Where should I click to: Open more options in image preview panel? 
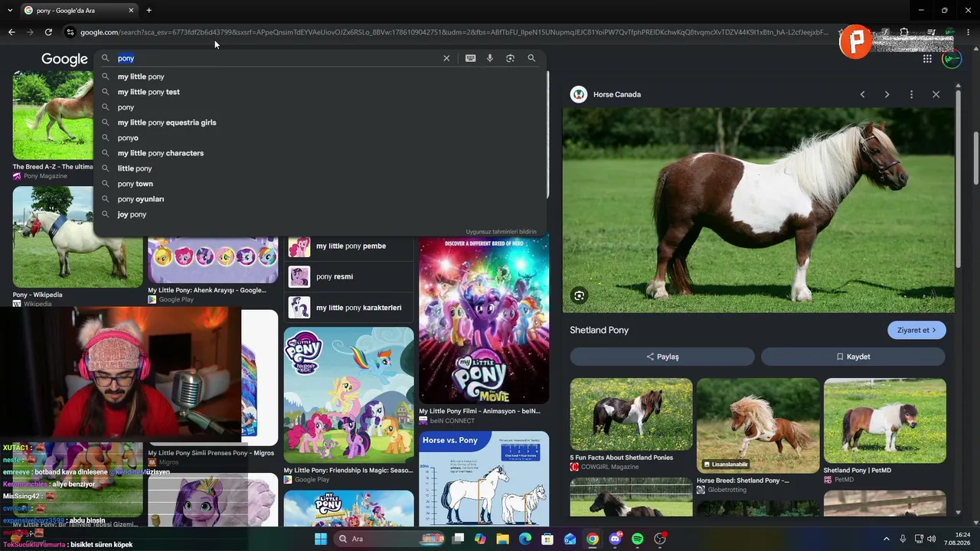point(911,94)
